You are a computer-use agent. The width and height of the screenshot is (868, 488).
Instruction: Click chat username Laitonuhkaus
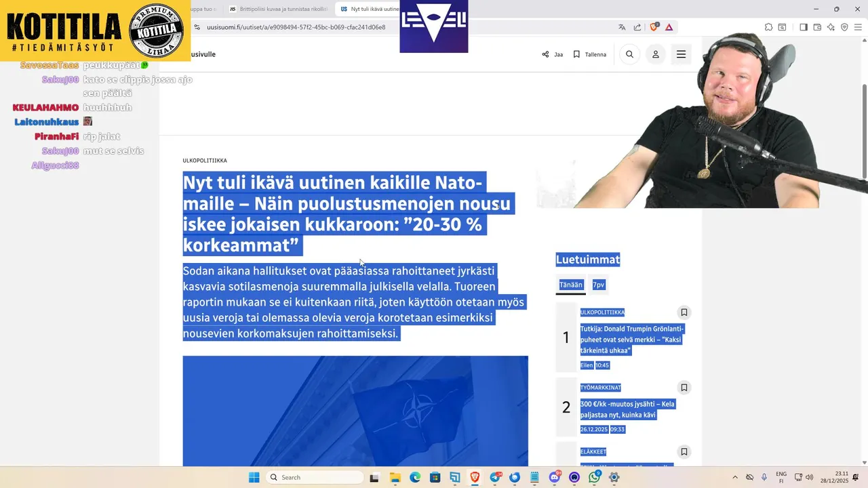click(x=47, y=122)
